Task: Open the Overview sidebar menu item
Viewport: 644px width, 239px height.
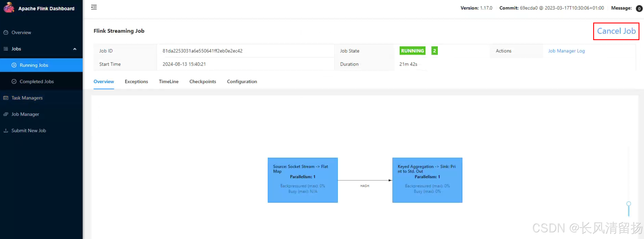Action: click(x=41, y=33)
